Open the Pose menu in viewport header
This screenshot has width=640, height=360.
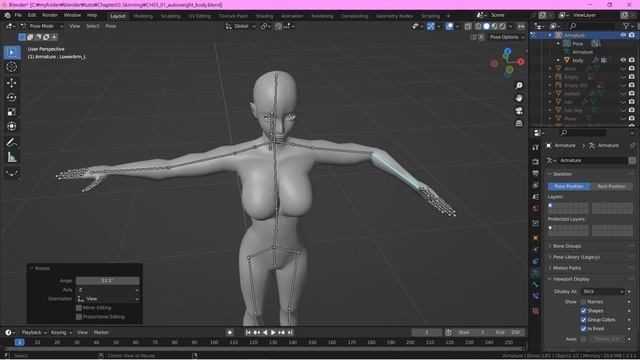[111, 26]
